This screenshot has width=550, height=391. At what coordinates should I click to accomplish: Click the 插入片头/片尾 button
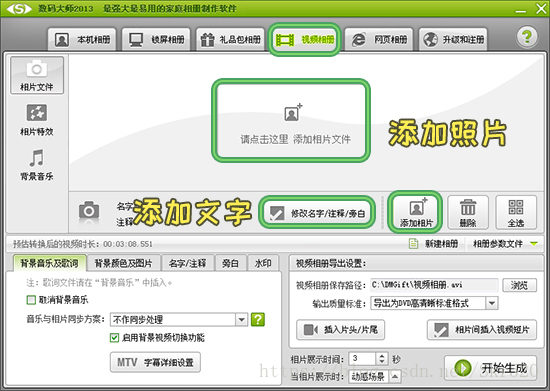tap(340, 330)
